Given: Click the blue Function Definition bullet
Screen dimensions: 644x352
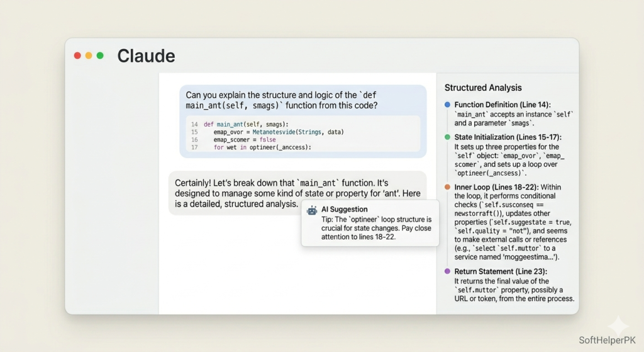Looking at the screenshot, I should point(447,105).
